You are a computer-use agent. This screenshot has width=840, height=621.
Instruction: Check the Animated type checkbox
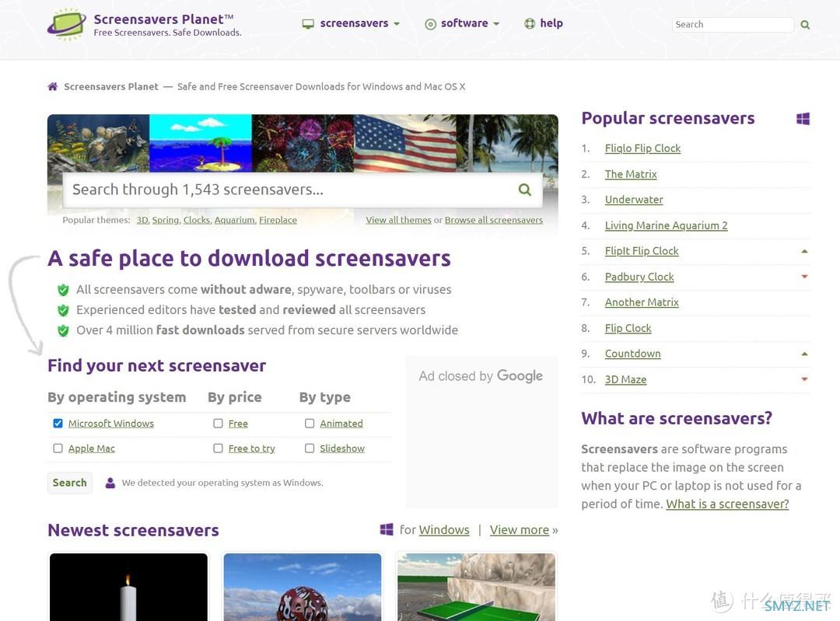point(310,424)
